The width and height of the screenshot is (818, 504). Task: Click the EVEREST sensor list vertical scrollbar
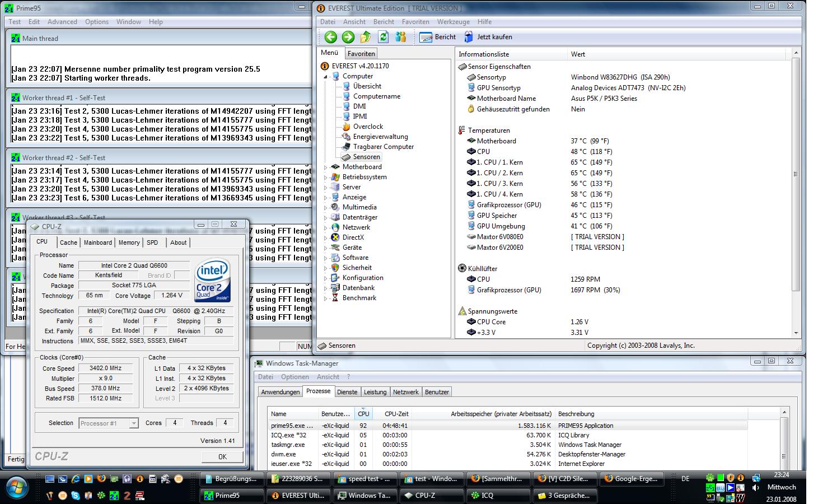[x=796, y=174]
